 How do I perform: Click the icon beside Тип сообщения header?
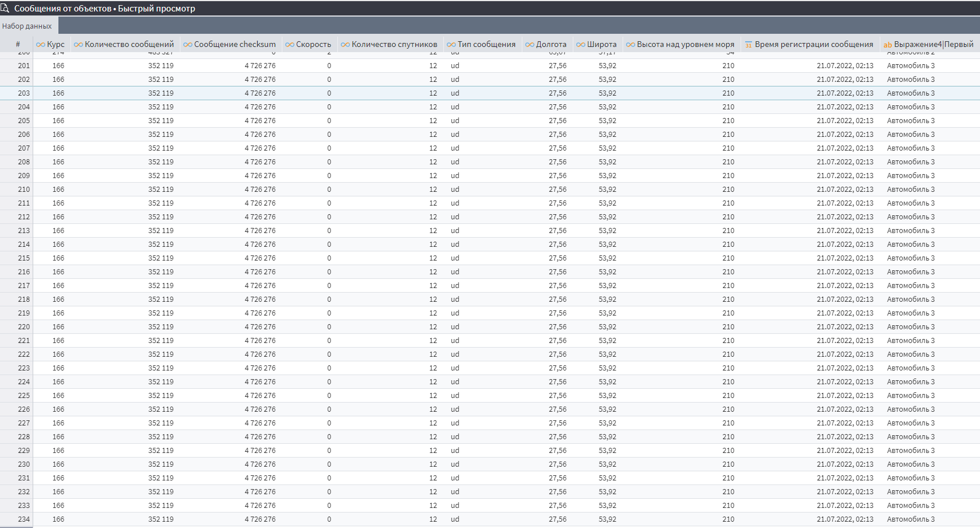(451, 45)
